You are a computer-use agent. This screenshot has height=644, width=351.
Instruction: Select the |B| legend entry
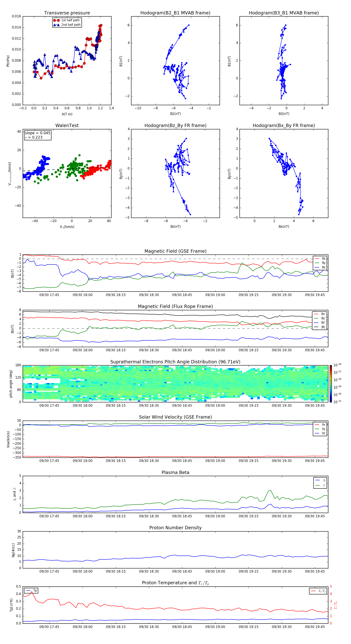(x=320, y=327)
